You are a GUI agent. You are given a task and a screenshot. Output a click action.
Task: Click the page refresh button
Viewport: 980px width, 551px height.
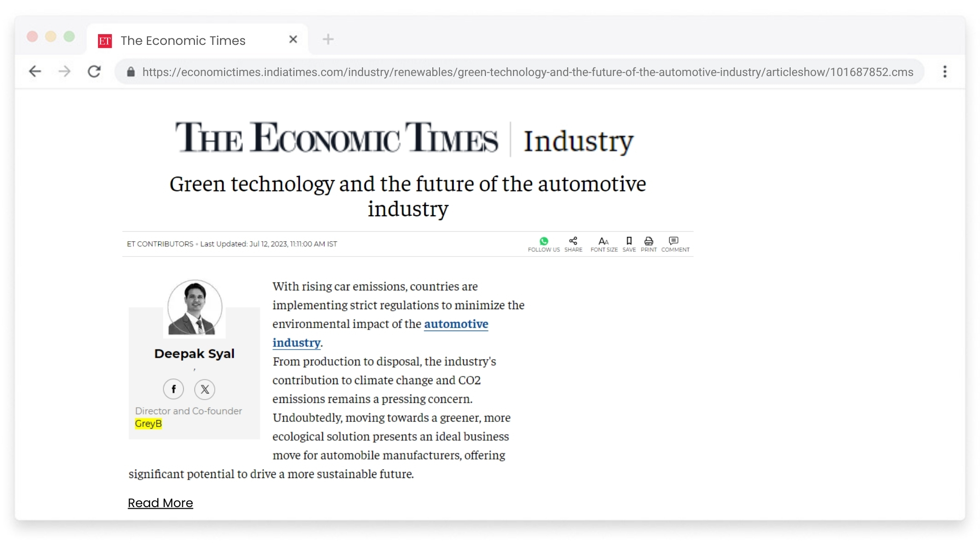[95, 71]
